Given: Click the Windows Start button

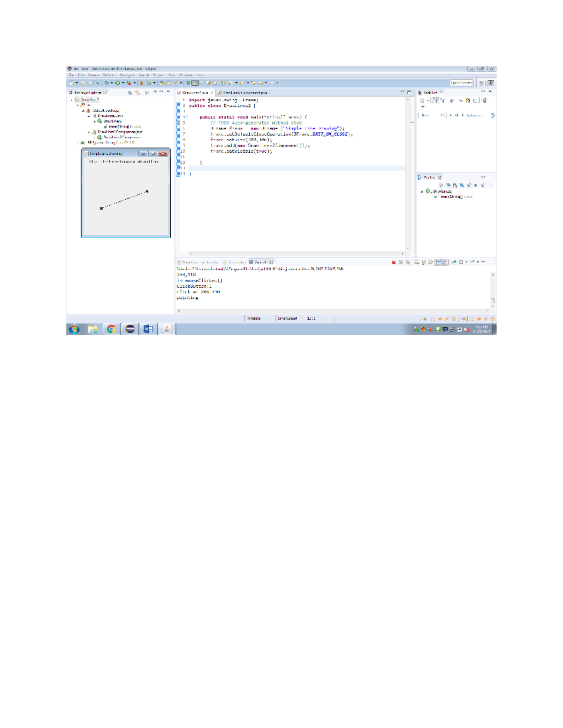Looking at the screenshot, I should point(74,329).
